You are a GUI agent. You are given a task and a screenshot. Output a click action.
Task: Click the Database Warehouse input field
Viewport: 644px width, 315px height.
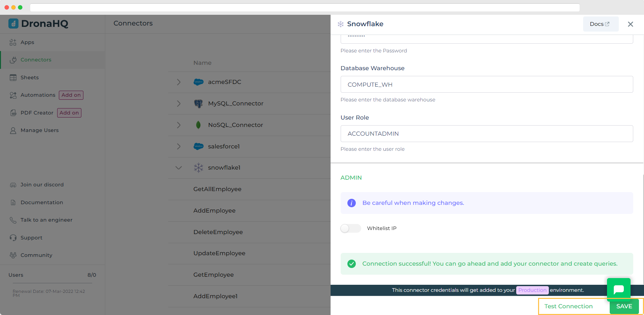pos(487,85)
